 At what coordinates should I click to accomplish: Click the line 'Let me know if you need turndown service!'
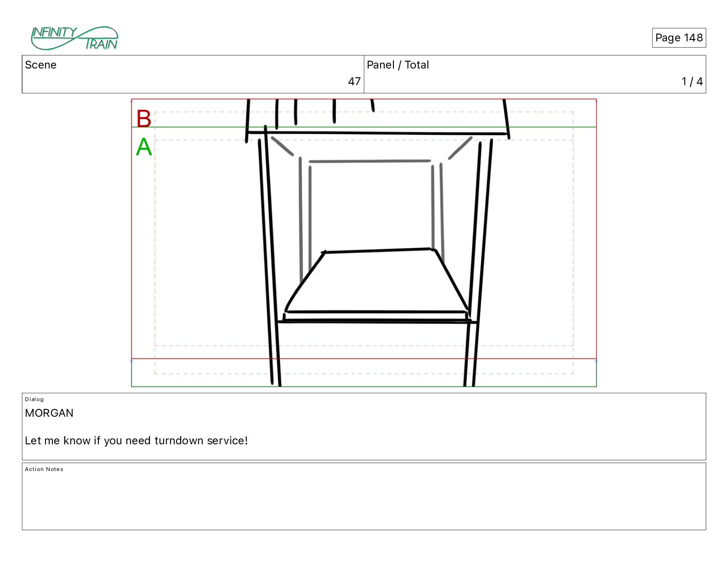tap(136, 441)
